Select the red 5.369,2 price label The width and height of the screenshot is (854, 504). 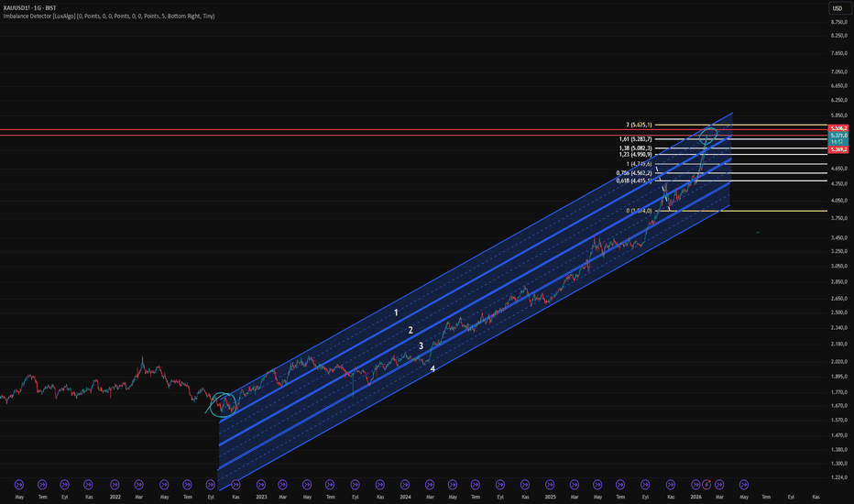838,148
